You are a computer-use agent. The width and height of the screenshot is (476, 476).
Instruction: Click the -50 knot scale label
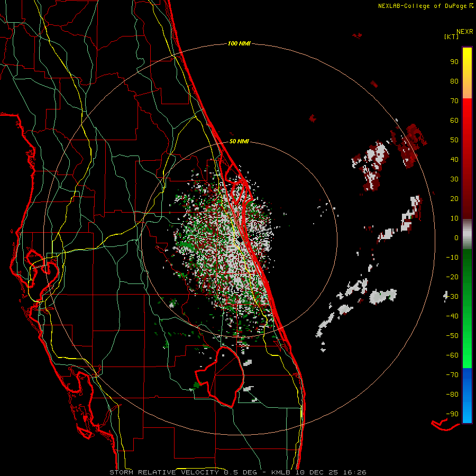[x=452, y=336]
